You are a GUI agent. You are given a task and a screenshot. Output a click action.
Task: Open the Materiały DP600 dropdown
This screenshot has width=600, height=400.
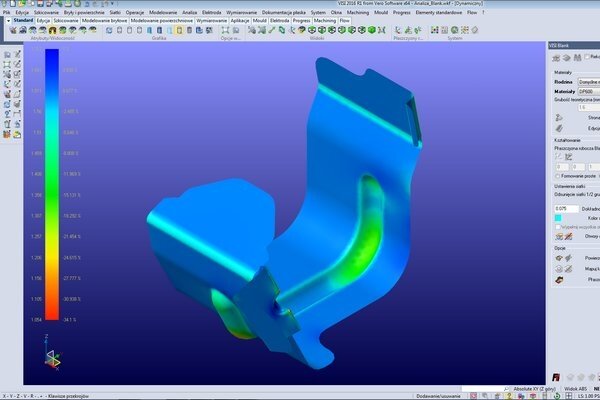589,91
